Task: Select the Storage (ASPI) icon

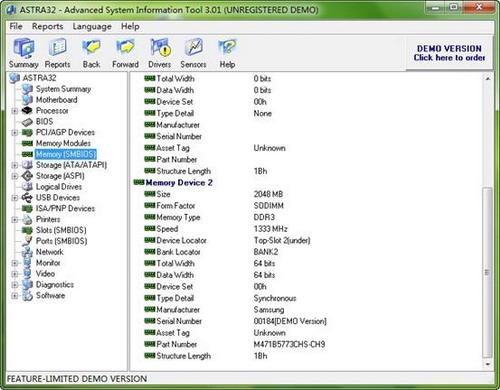Action: (x=27, y=176)
